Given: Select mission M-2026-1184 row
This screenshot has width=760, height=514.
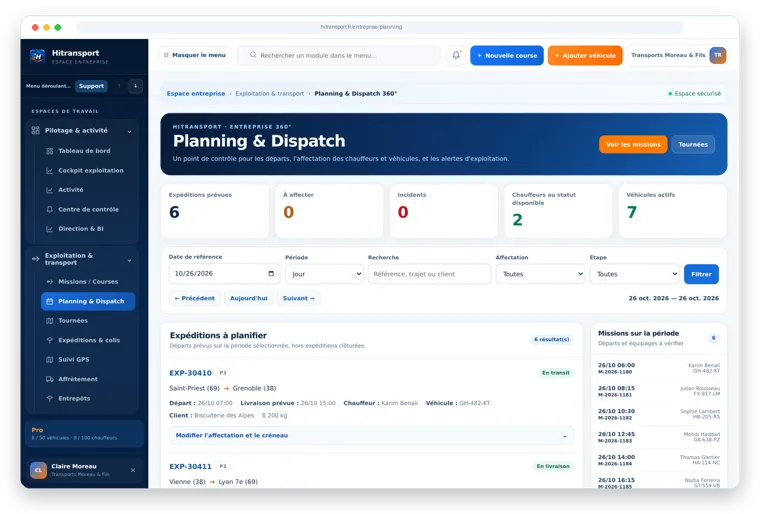Looking at the screenshot, I should point(659,460).
